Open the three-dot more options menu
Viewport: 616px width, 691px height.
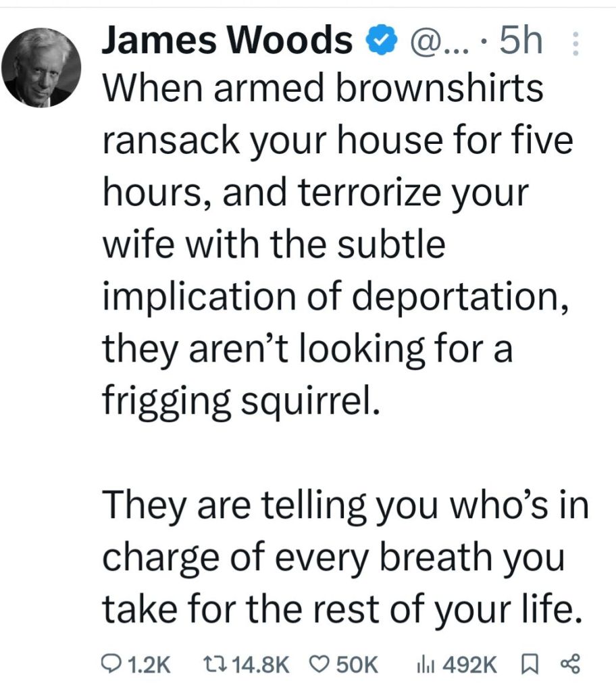576,45
